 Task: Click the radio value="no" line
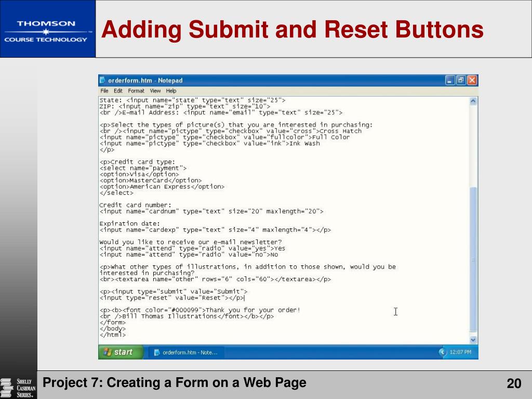189,255
